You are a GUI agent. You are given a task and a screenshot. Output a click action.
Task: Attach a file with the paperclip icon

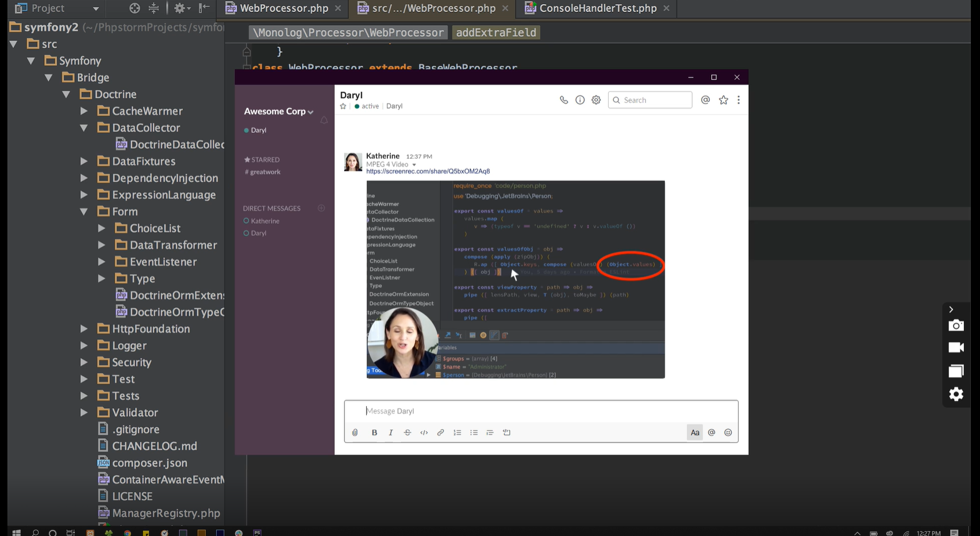click(355, 432)
